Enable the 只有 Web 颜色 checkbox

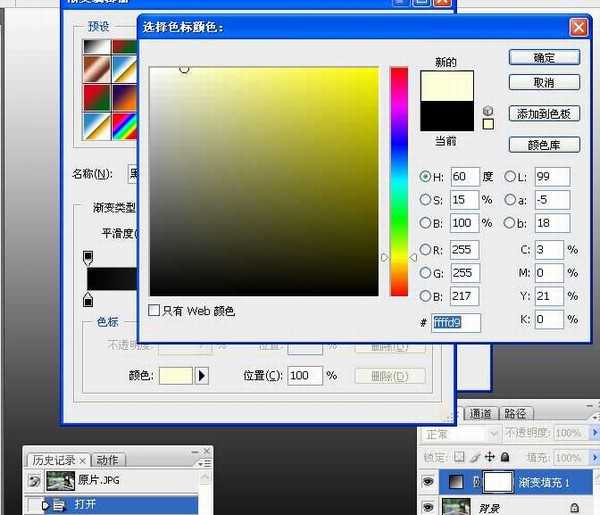(x=154, y=311)
